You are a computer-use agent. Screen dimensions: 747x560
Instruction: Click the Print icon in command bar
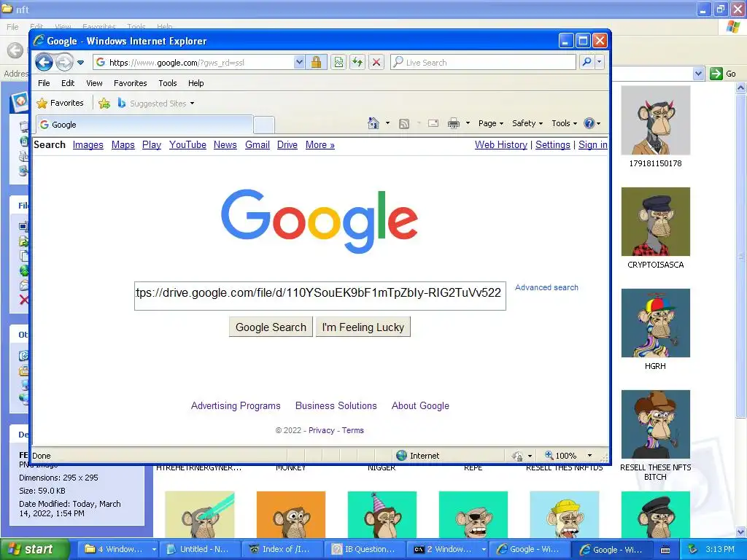click(x=454, y=124)
